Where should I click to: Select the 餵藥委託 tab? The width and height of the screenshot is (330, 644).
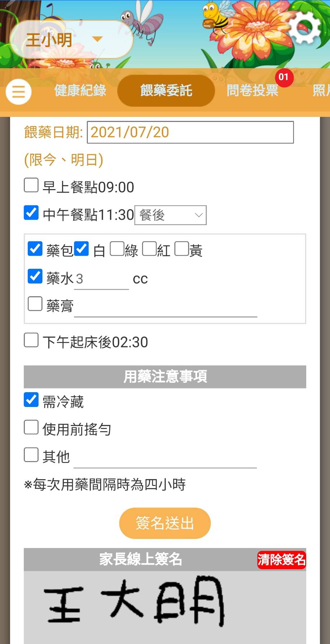coord(166,91)
